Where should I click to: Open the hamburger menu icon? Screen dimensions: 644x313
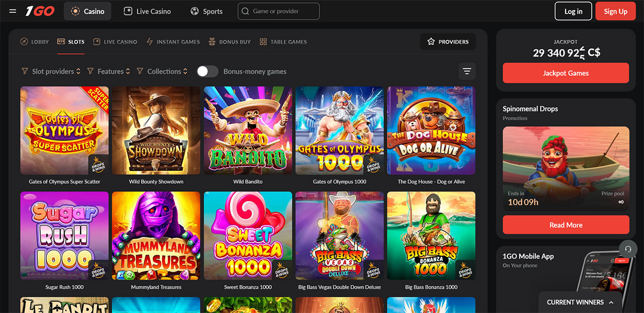pos(13,11)
